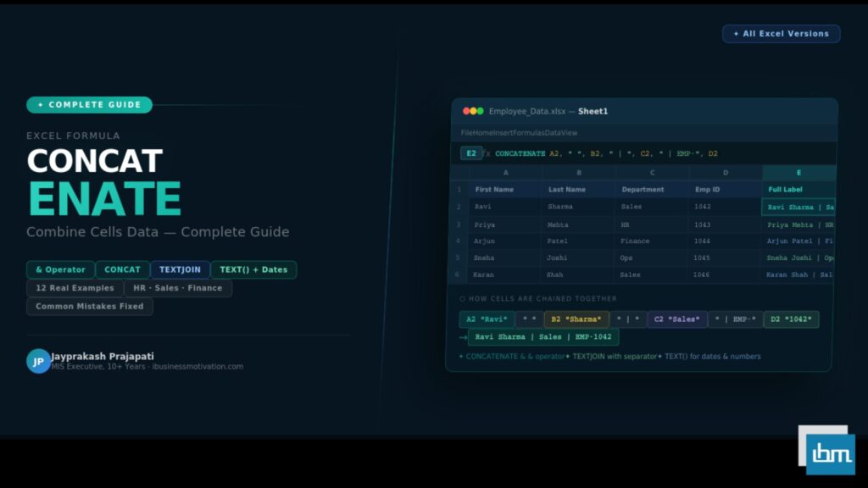Click the C2 "Sales" chain chip
The width and height of the screenshot is (868, 488).
[x=676, y=319]
